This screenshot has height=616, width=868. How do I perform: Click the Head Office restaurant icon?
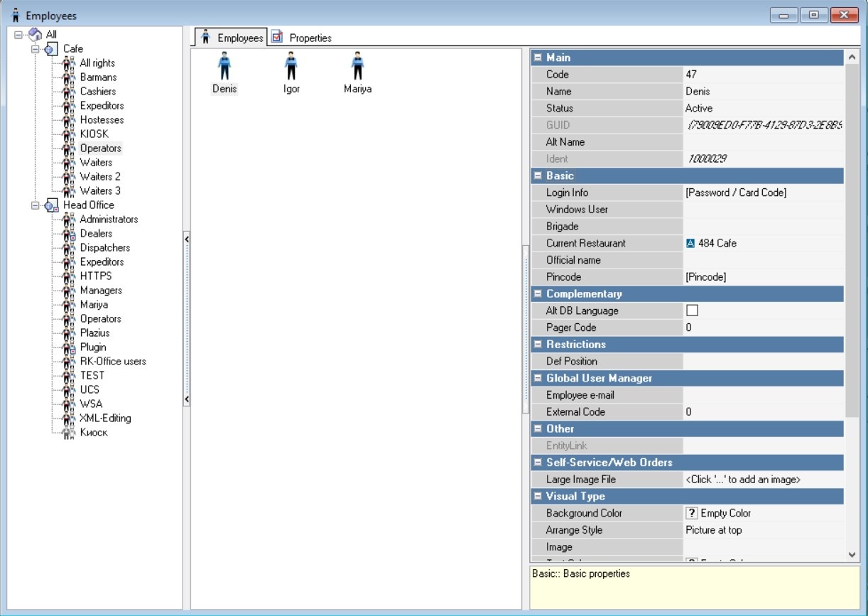[51, 205]
